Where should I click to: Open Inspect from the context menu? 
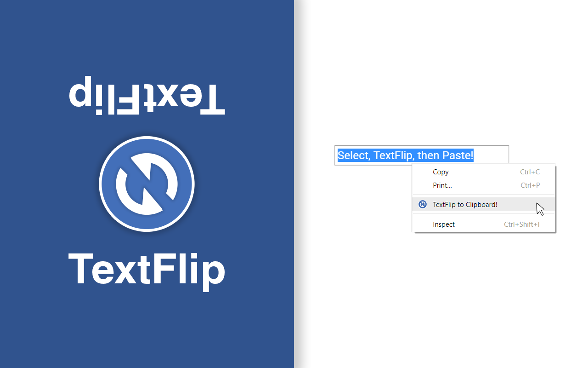coord(484,224)
